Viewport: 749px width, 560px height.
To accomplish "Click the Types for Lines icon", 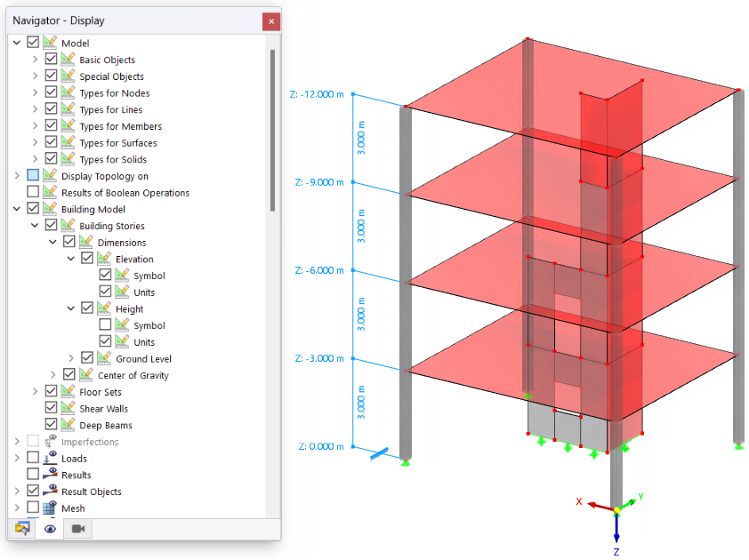I will point(68,109).
